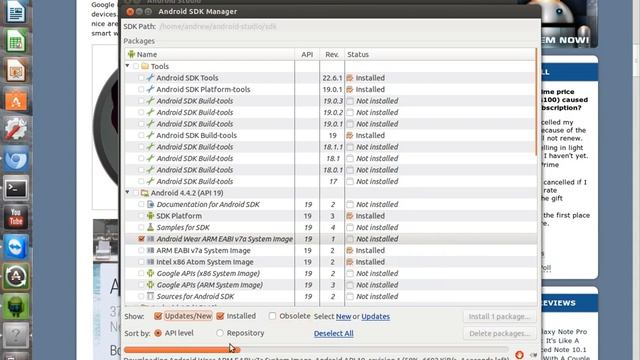Collapse the Tools tree group
Viewport: 640px width, 360px height.
click(x=127, y=66)
